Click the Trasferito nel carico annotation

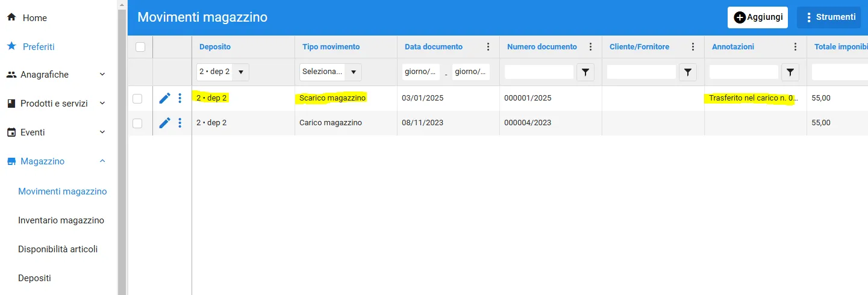click(x=754, y=98)
